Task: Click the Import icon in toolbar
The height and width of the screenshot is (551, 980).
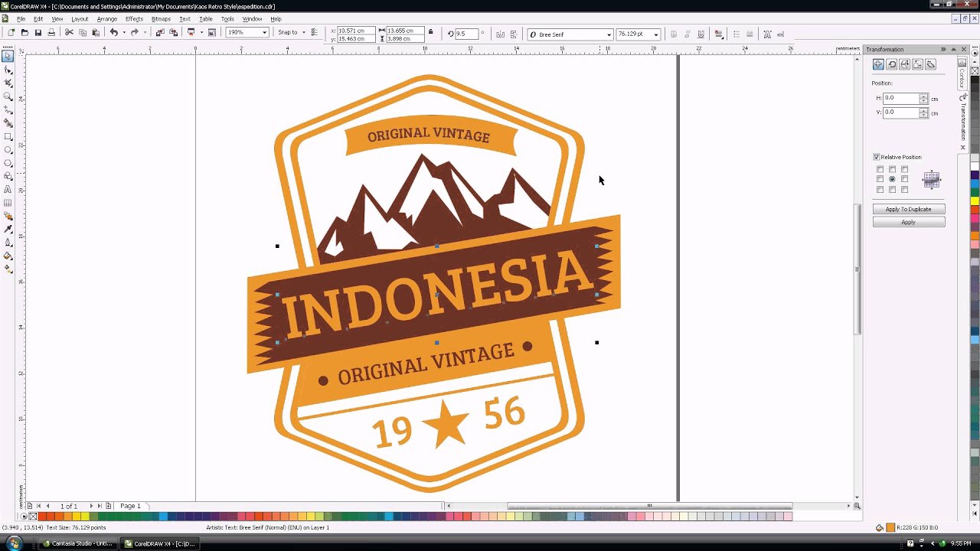Action: click(159, 33)
